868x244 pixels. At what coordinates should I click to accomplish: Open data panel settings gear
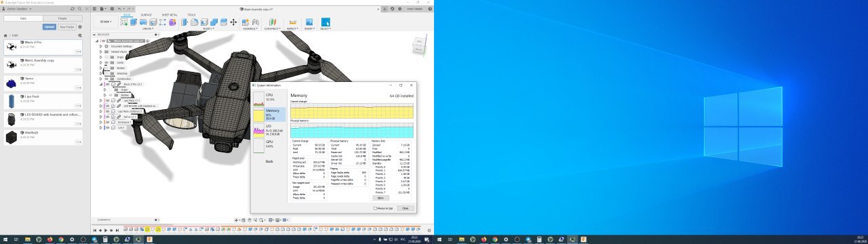tap(80, 27)
